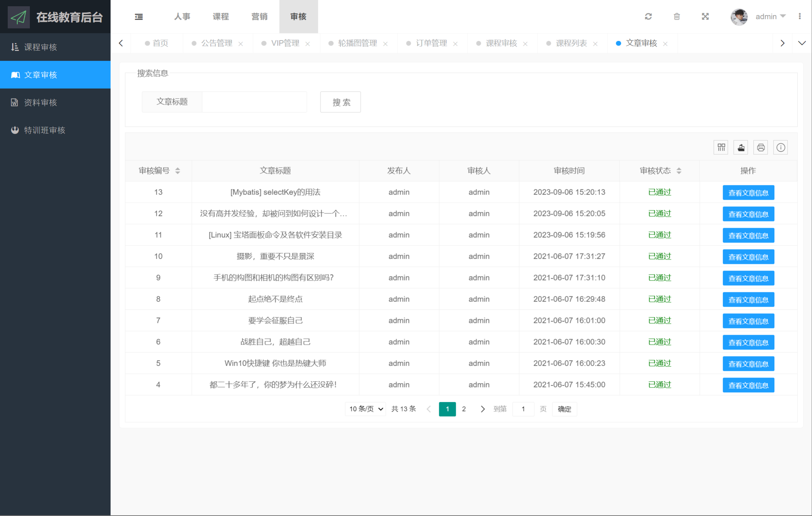
Task: Switch to the 订单管理 tab
Action: point(431,43)
